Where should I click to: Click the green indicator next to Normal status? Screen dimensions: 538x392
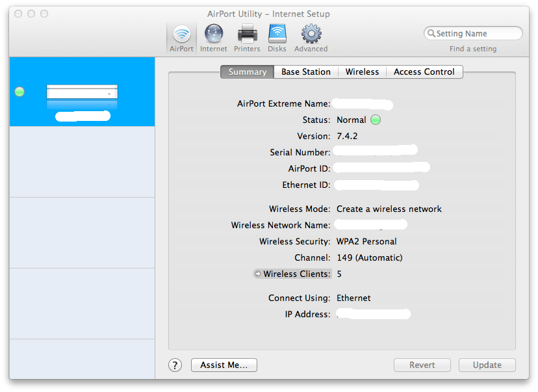pos(377,120)
